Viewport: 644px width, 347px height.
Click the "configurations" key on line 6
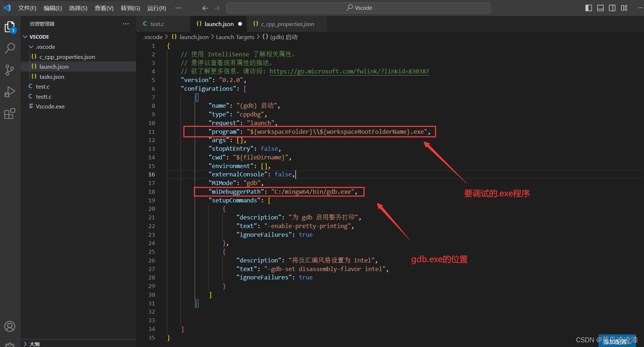pyautogui.click(x=209, y=89)
